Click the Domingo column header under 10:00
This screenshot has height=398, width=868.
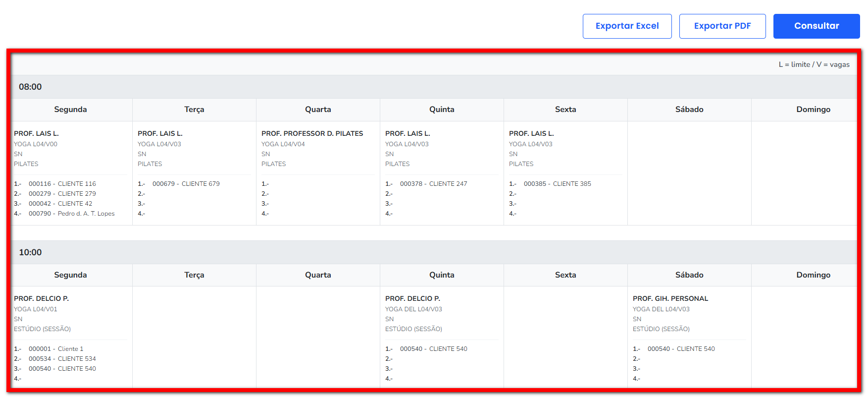[813, 275]
